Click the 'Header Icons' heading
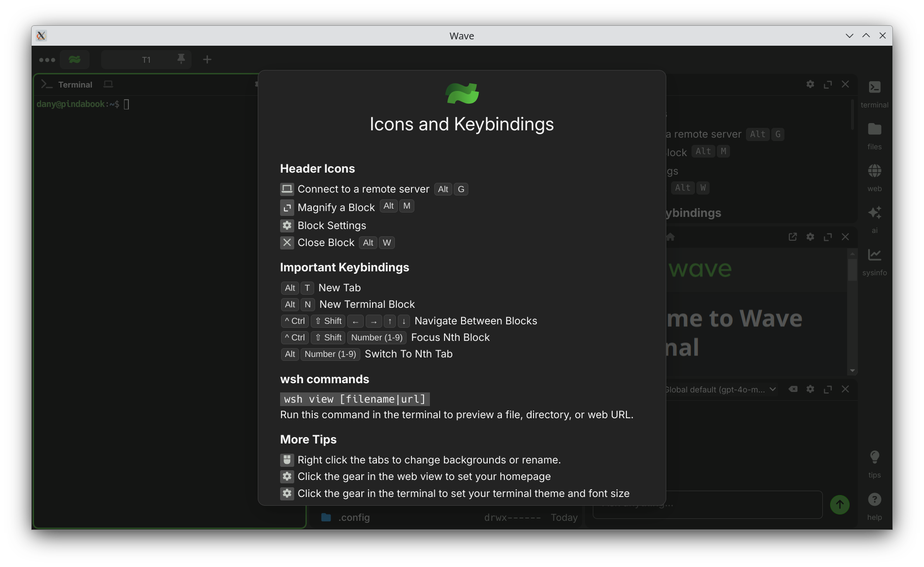 click(x=318, y=169)
